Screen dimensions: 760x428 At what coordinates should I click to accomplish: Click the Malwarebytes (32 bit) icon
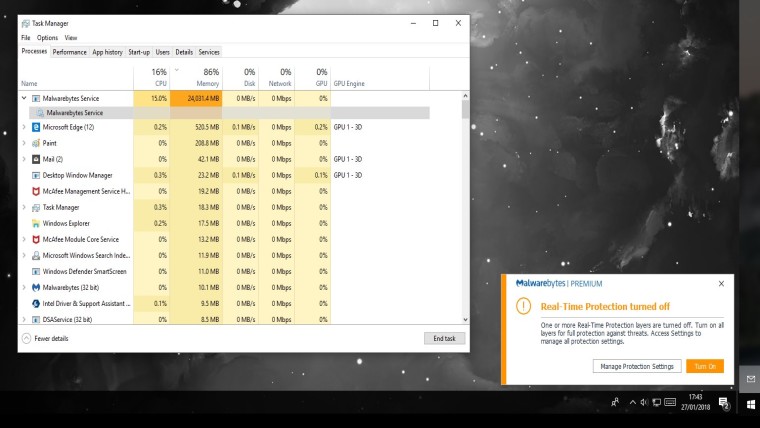[36, 287]
